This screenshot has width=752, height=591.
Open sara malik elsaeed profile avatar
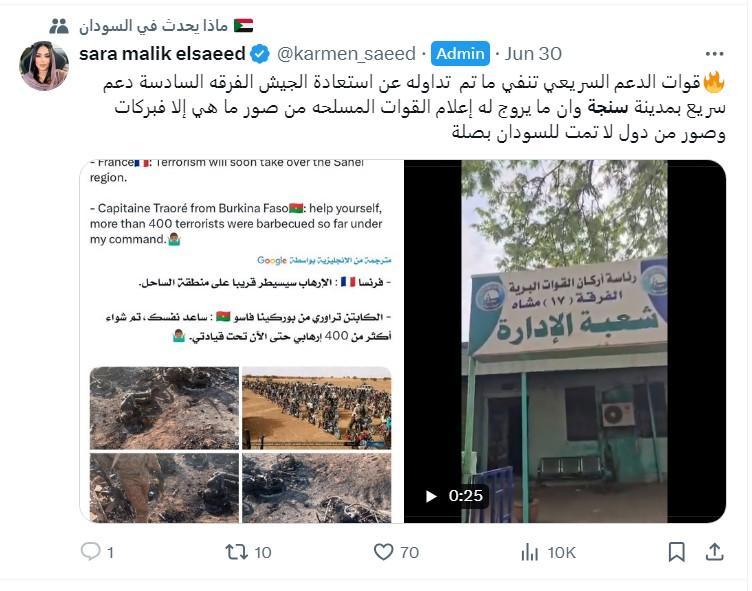click(x=44, y=65)
